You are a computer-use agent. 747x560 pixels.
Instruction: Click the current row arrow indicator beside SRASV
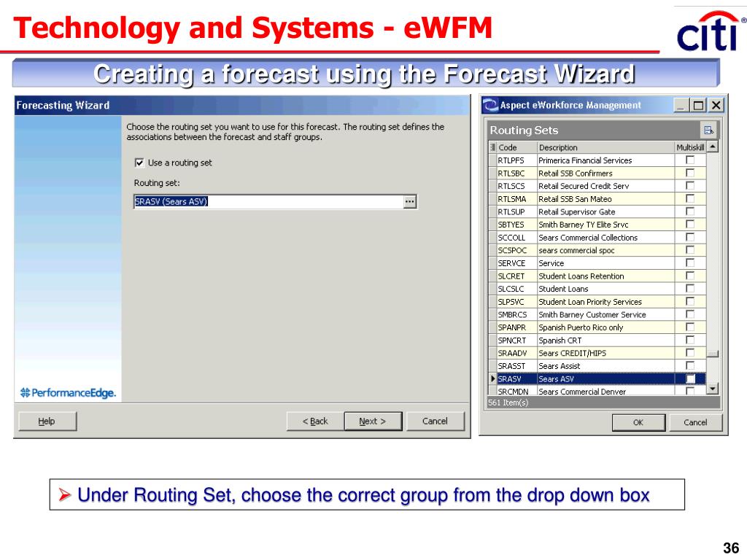click(x=492, y=378)
